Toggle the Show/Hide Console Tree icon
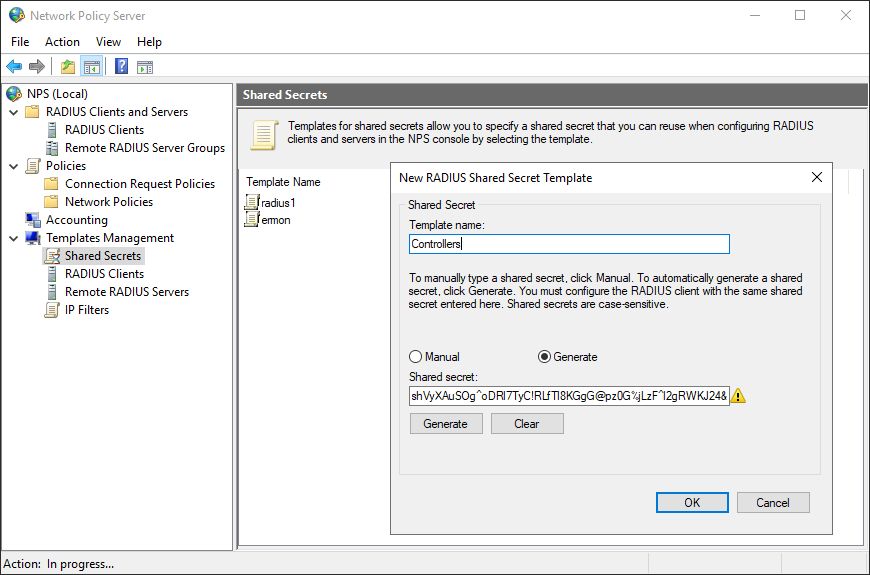The width and height of the screenshot is (870, 575). tap(92, 67)
